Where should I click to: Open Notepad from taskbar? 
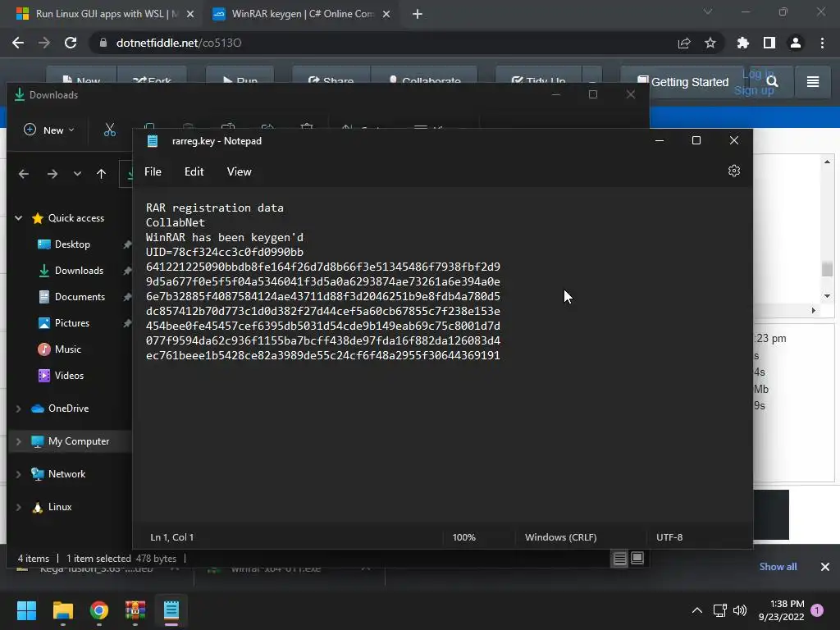[171, 610]
